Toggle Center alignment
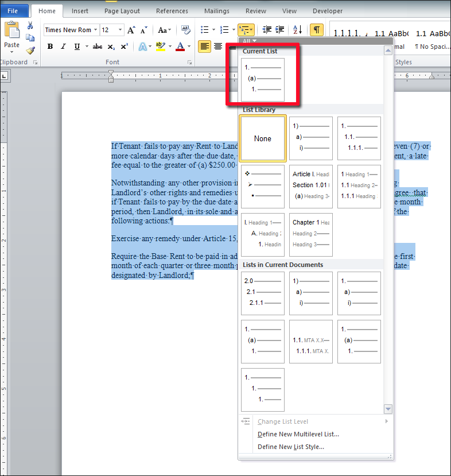Image resolution: width=451 pixels, height=476 pixels. 218,47
